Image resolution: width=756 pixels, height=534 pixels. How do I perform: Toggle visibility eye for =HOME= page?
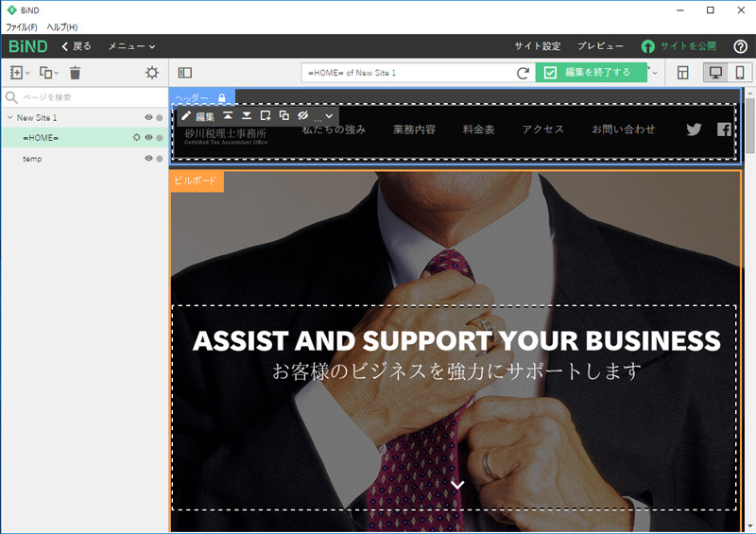148,137
